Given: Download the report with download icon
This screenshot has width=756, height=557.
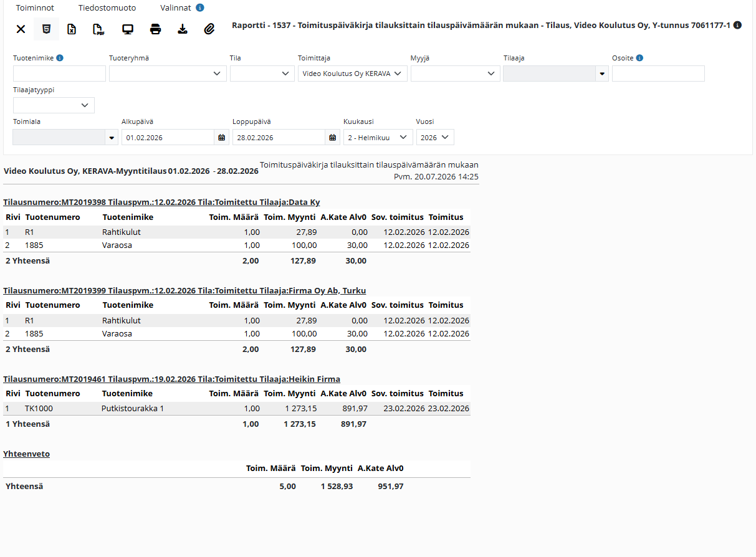Looking at the screenshot, I should click(x=183, y=29).
